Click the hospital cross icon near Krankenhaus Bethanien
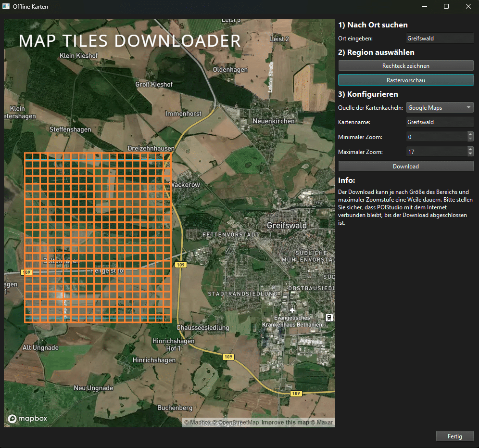 292,310
